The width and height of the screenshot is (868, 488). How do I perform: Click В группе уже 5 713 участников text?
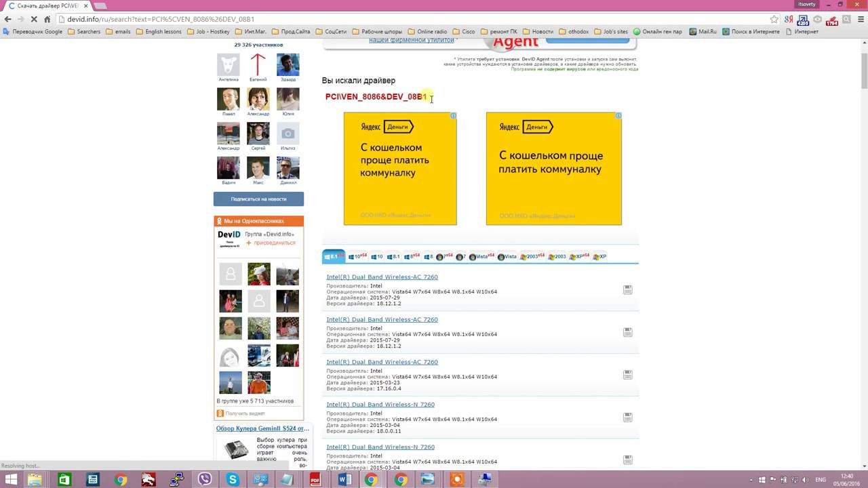pyautogui.click(x=255, y=401)
